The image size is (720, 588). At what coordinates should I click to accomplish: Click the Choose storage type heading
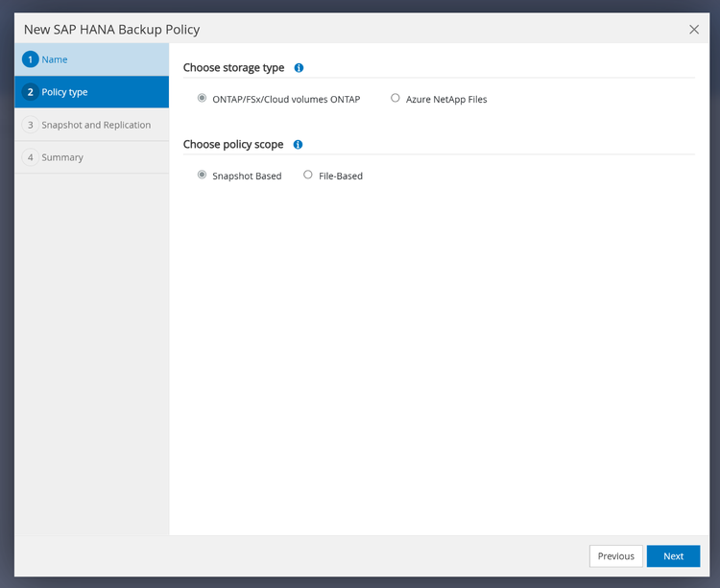[x=233, y=68]
